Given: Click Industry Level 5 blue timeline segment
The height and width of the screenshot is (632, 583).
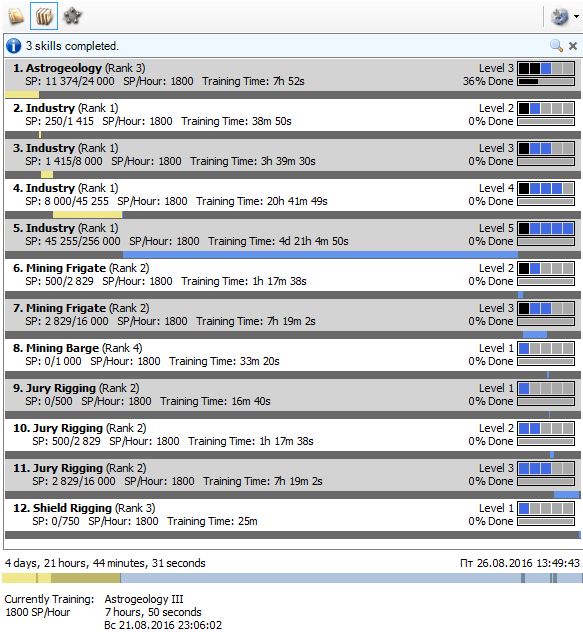Looking at the screenshot, I should pyautogui.click(x=320, y=255).
